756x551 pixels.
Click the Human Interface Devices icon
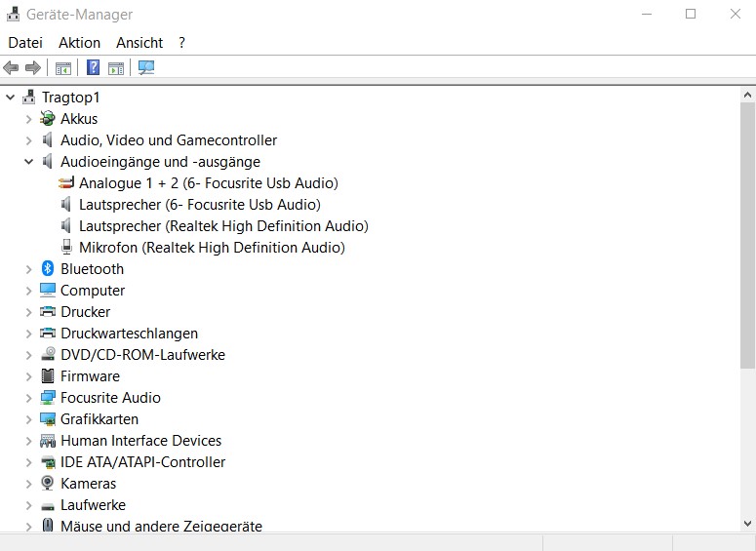48,440
